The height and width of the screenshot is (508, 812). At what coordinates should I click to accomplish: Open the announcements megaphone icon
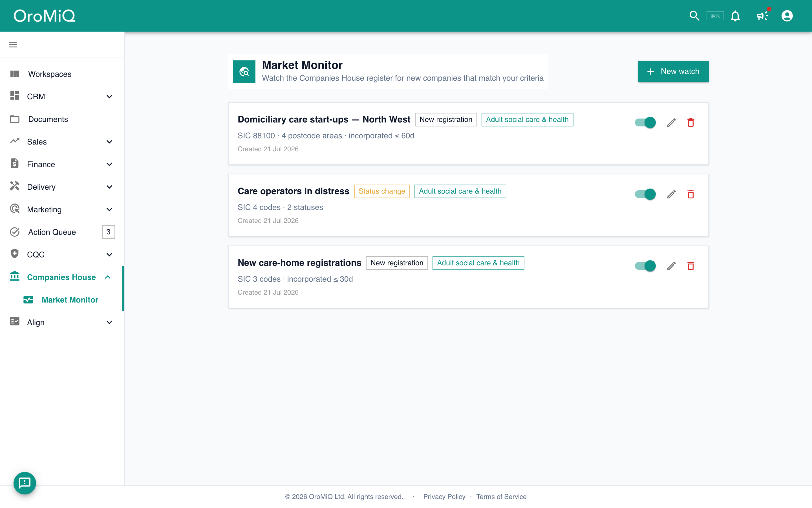click(x=762, y=16)
